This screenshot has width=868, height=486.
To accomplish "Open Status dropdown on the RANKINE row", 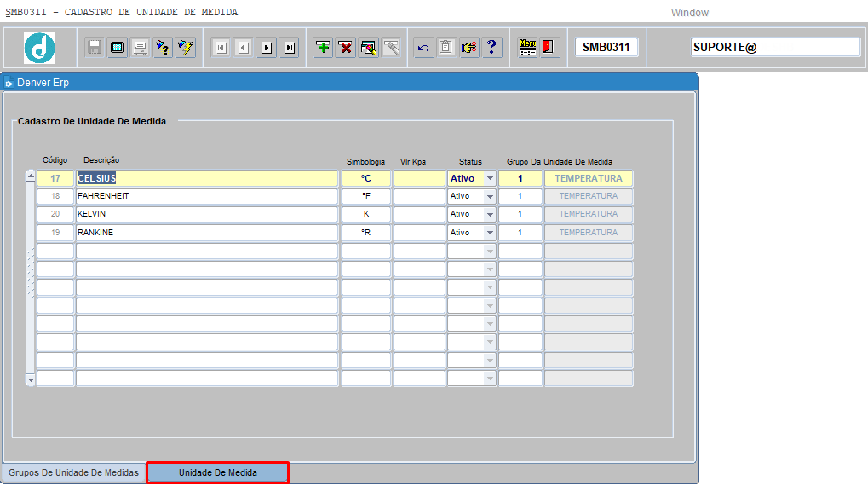I will click(x=490, y=233).
